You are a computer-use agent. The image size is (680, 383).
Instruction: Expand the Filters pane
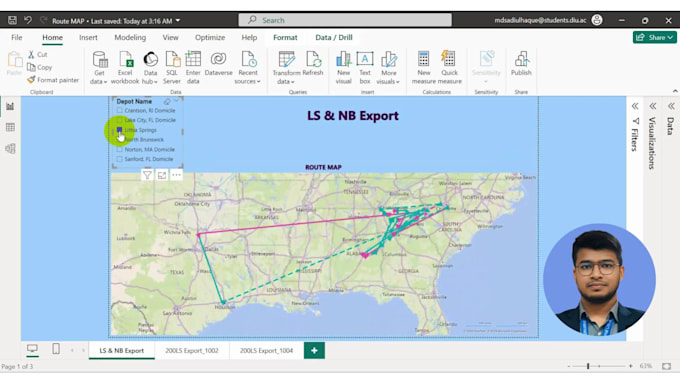pyautogui.click(x=635, y=106)
